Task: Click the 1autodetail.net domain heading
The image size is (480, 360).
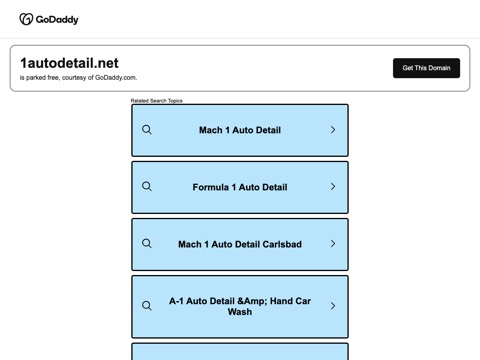Action: [x=69, y=63]
